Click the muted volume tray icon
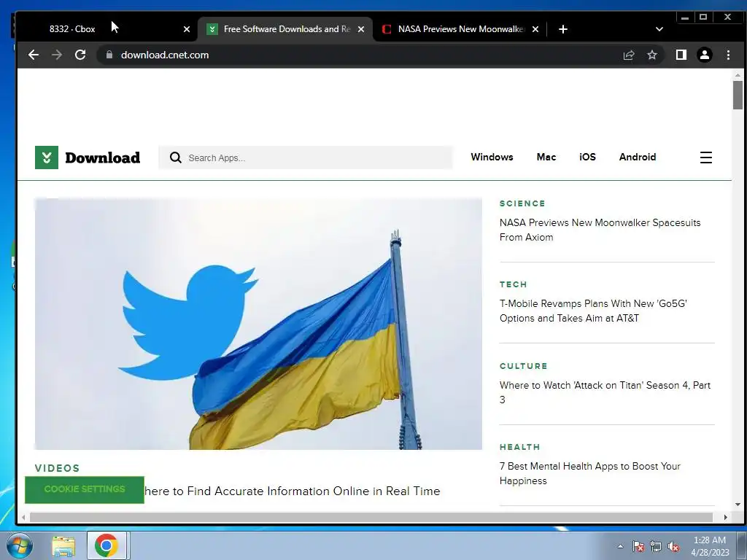This screenshot has width=747, height=560. 673,546
